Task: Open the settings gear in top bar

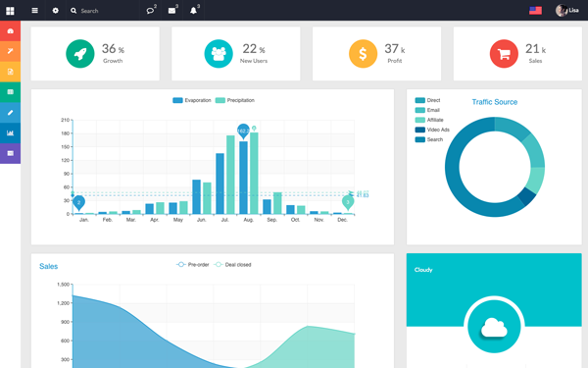Action: 56,11
